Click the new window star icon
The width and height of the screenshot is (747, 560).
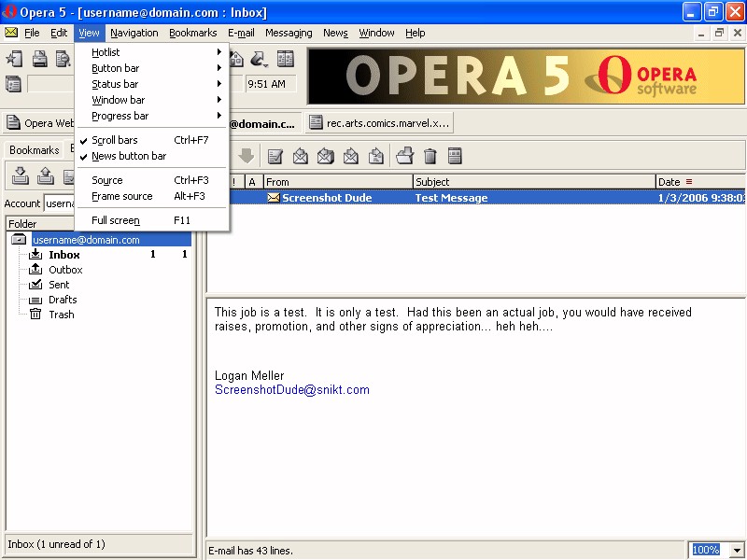[14, 59]
